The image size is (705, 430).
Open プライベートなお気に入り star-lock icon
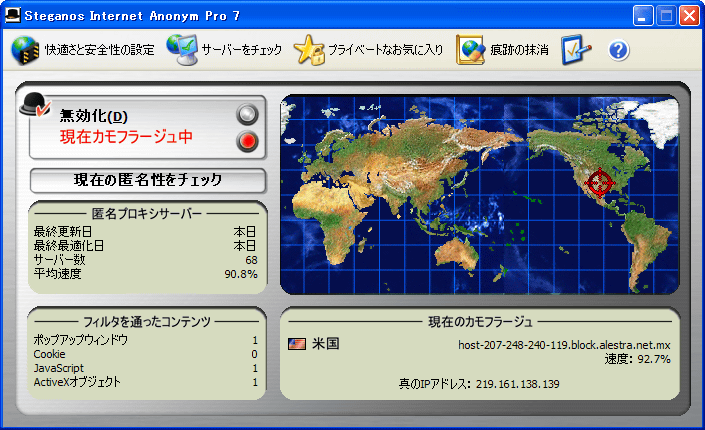pyautogui.click(x=309, y=50)
